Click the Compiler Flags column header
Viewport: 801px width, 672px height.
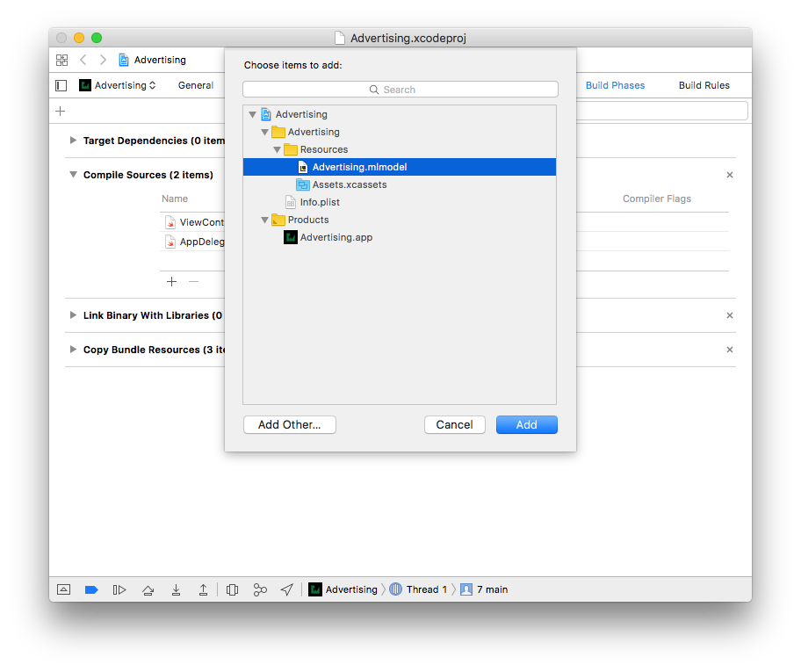click(656, 199)
